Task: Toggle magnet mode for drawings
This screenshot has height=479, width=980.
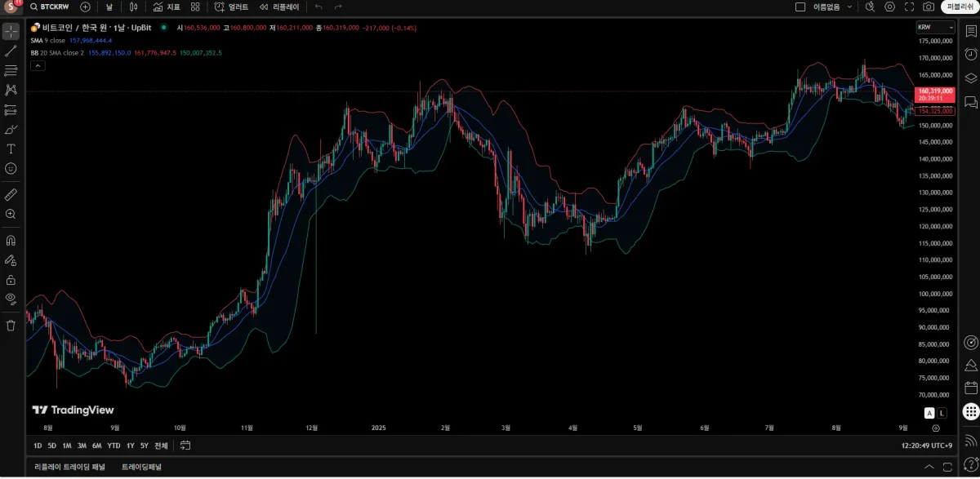Action: click(11, 241)
